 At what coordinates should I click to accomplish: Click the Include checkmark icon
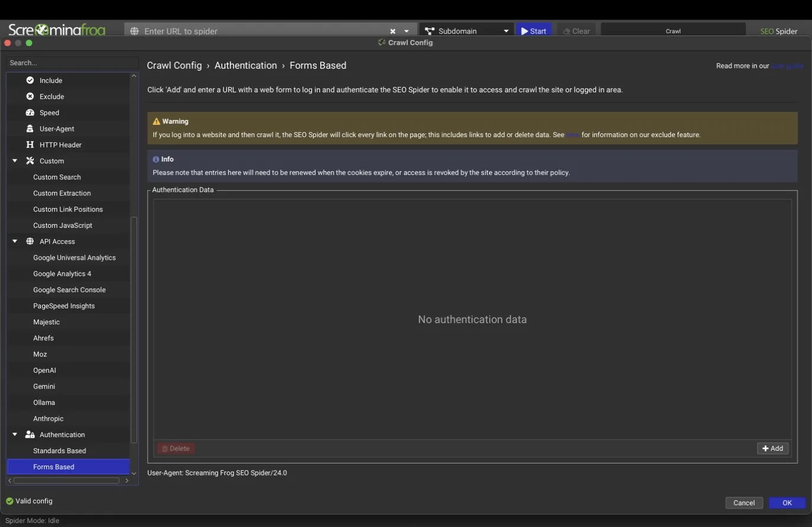[30, 80]
